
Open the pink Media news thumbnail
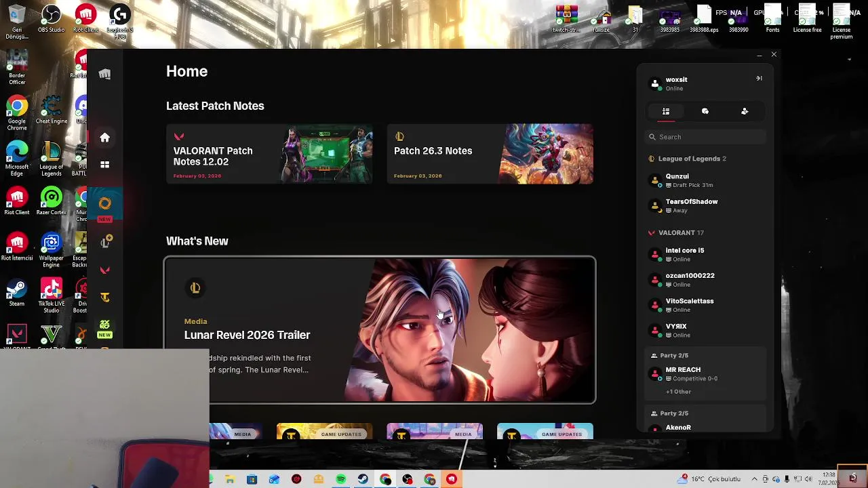coord(435,432)
